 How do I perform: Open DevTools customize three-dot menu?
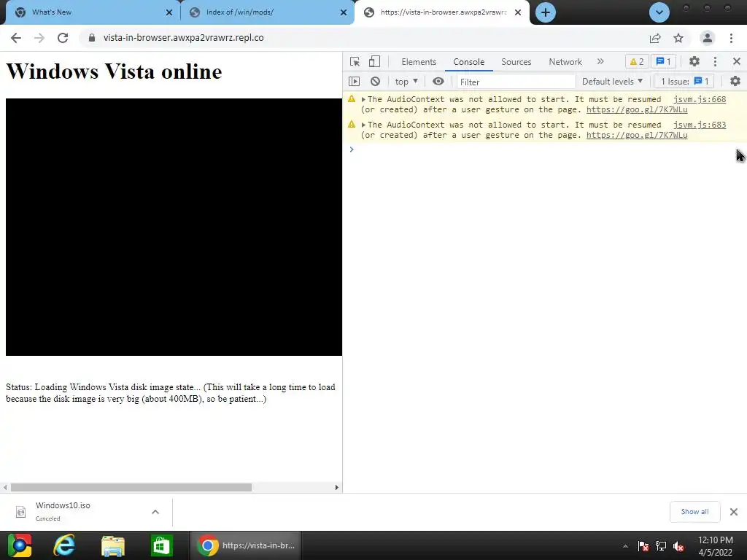tap(715, 61)
